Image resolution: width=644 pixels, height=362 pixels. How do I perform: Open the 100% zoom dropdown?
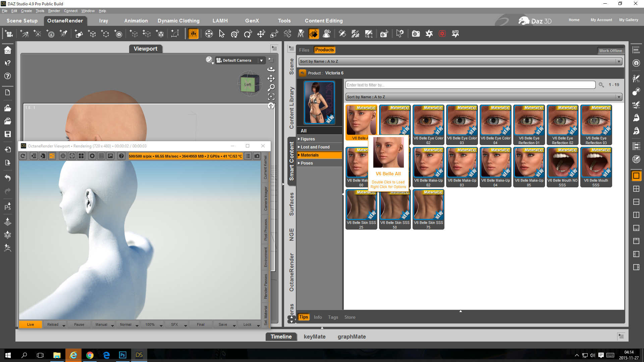(x=152, y=324)
